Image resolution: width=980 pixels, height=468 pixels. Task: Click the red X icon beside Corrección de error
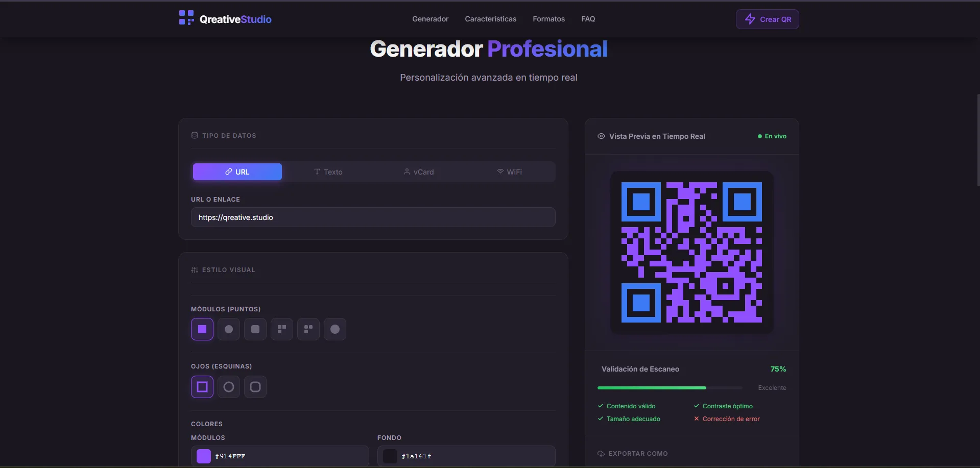click(697, 418)
